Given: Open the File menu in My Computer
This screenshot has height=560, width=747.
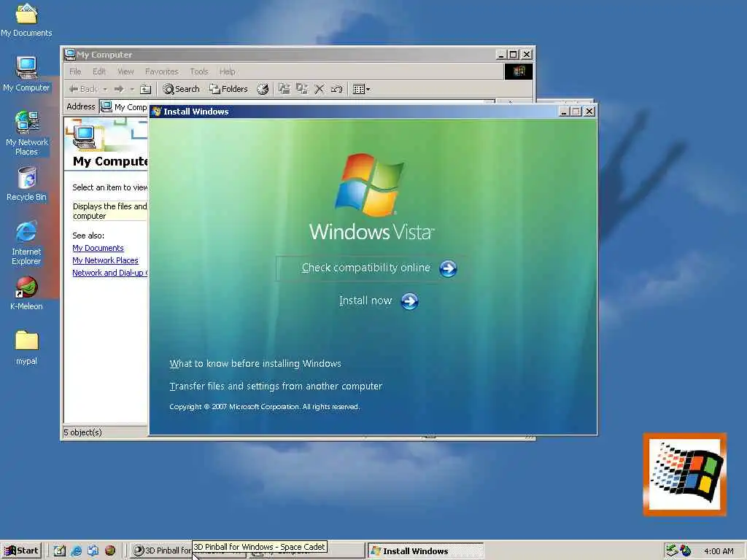Looking at the screenshot, I should (x=75, y=71).
